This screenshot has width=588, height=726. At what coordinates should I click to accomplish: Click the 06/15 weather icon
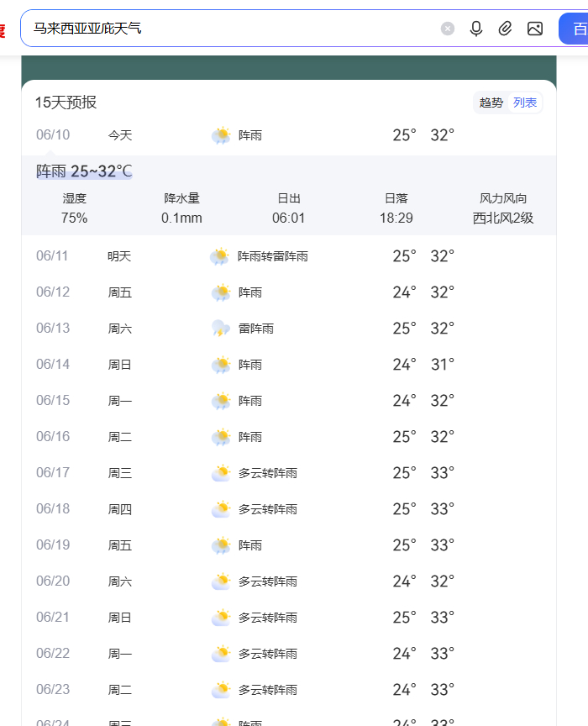click(x=221, y=401)
